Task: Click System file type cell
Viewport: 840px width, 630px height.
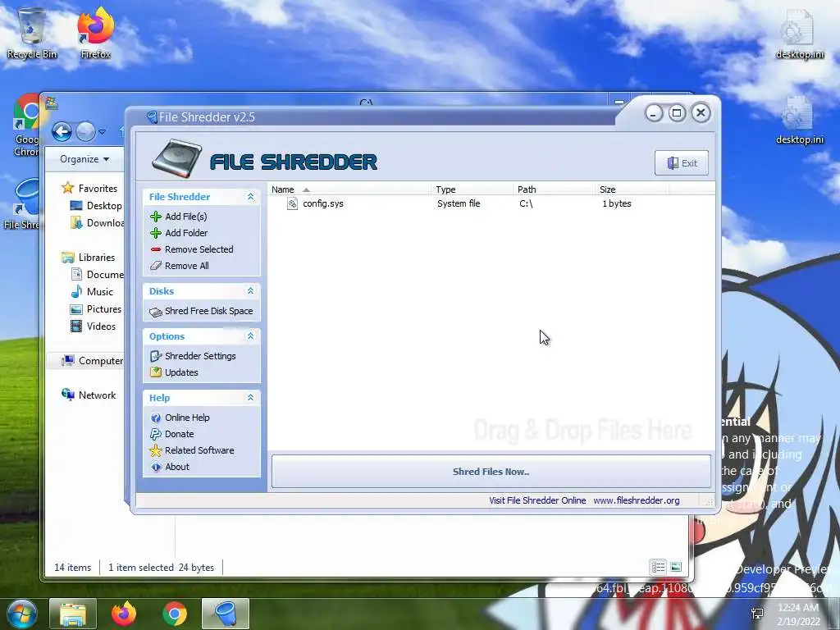Action: coord(459,203)
